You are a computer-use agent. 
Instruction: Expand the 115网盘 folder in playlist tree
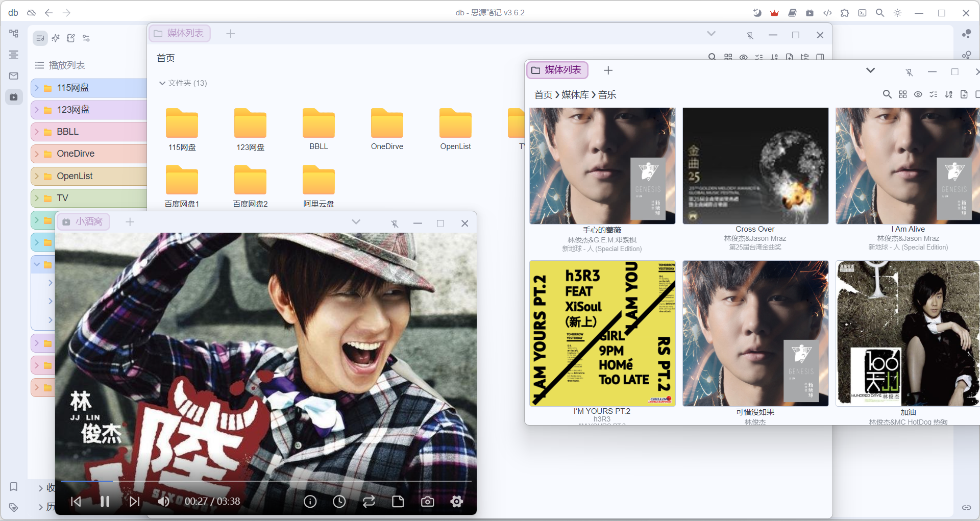tap(37, 88)
